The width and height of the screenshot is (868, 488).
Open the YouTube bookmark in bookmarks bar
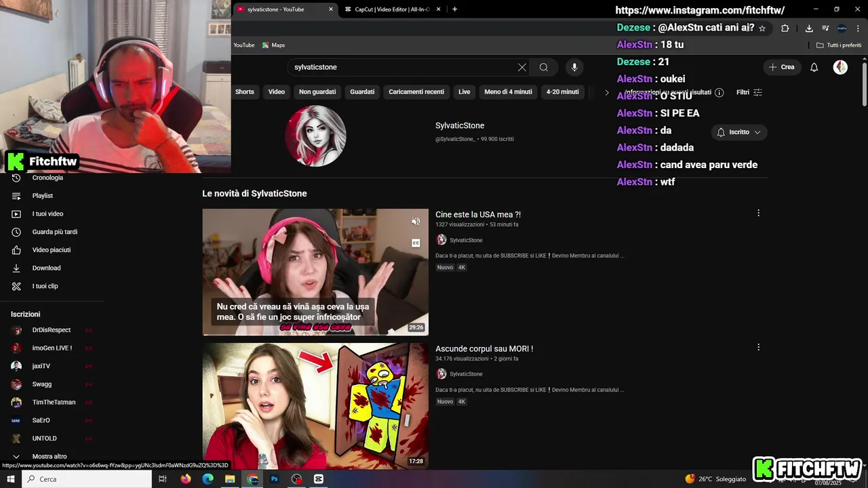coord(244,45)
